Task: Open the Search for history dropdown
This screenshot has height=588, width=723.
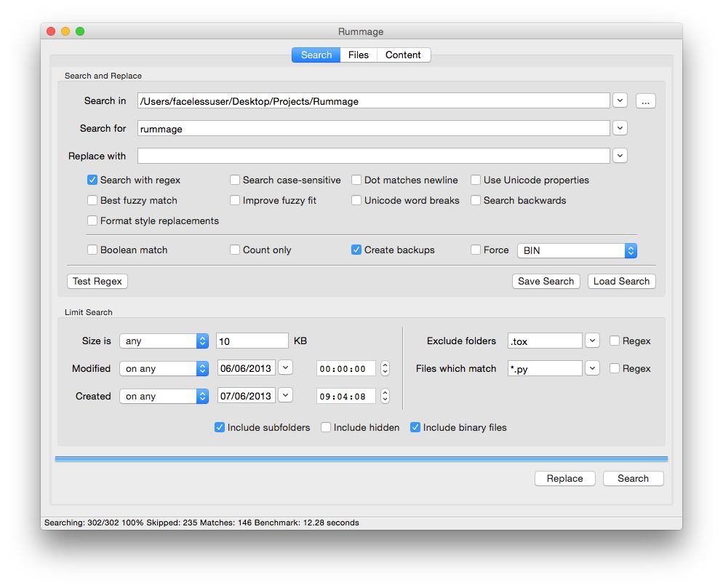Action: [x=620, y=127]
